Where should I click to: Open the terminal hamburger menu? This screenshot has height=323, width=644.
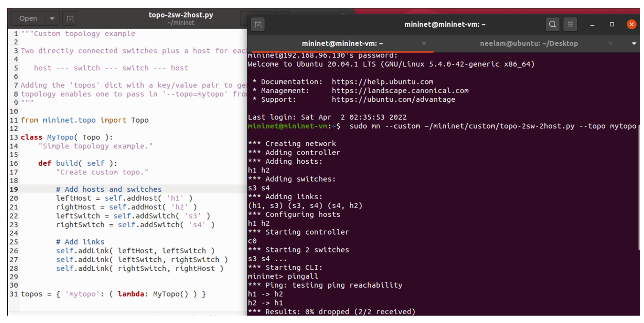click(570, 24)
